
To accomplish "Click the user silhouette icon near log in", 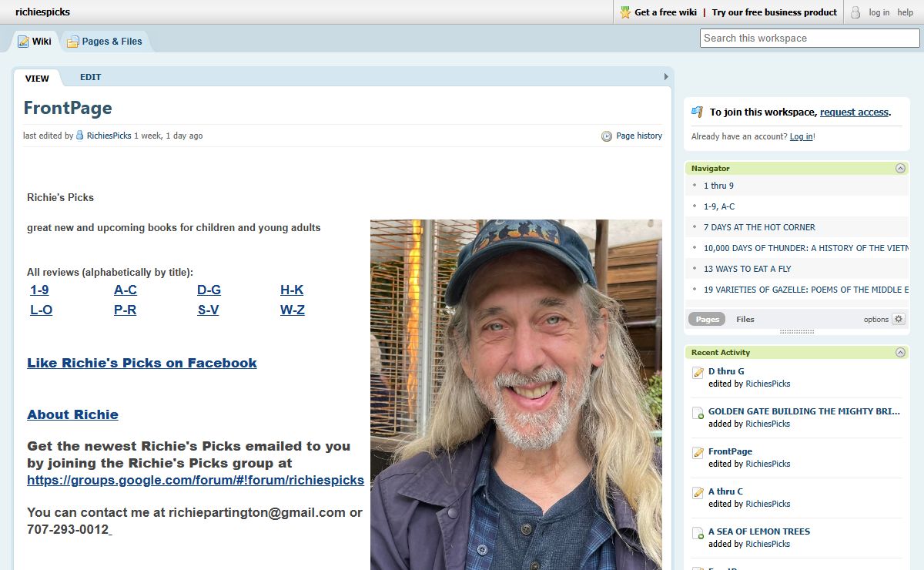I will pyautogui.click(x=855, y=12).
